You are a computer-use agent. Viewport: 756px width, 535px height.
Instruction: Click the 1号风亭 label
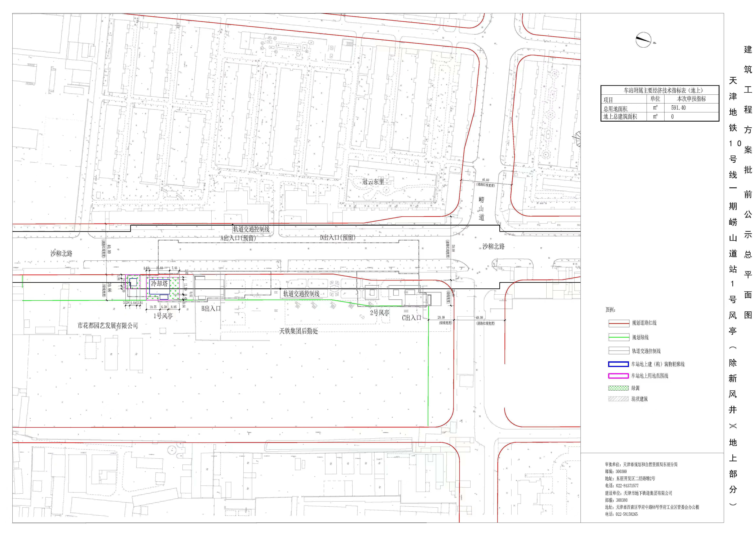[163, 316]
